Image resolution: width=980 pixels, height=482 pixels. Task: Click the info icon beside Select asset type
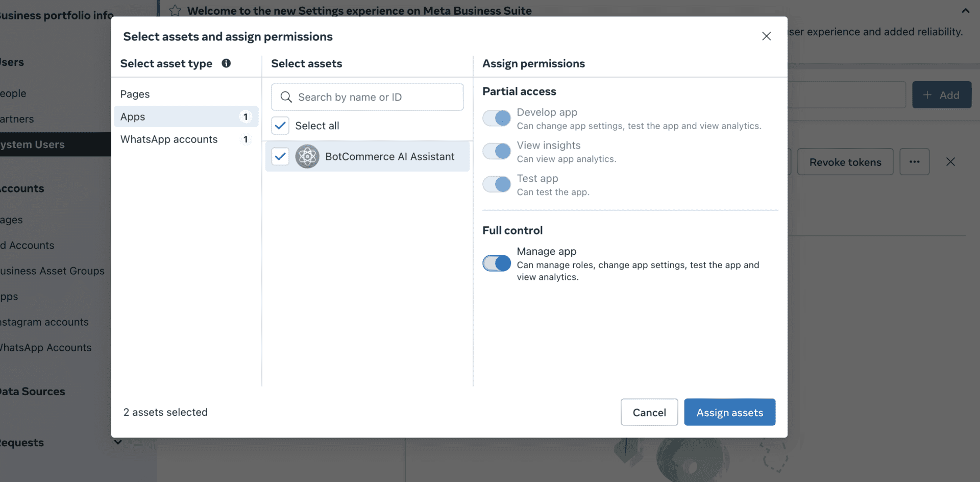pos(226,63)
